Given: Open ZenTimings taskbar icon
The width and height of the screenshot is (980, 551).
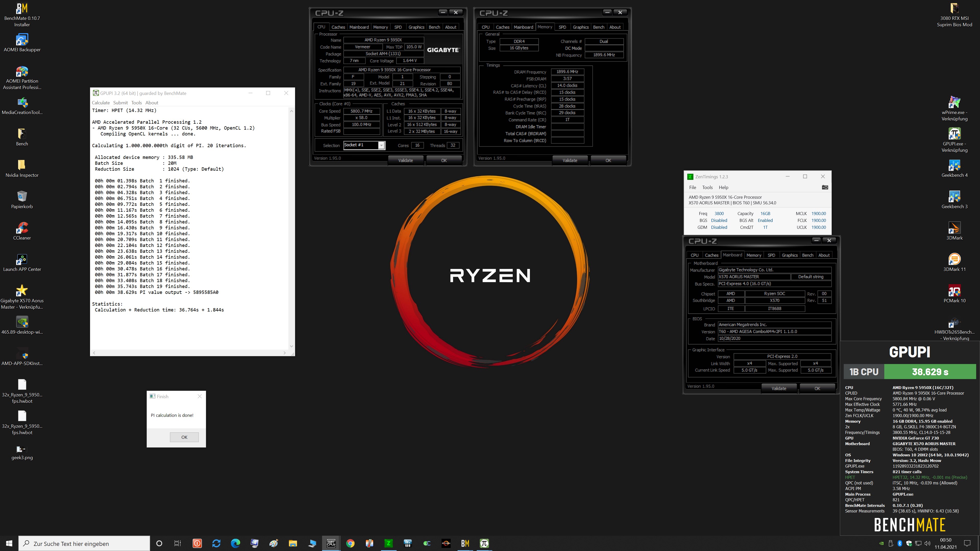Looking at the screenshot, I should click(x=388, y=543).
